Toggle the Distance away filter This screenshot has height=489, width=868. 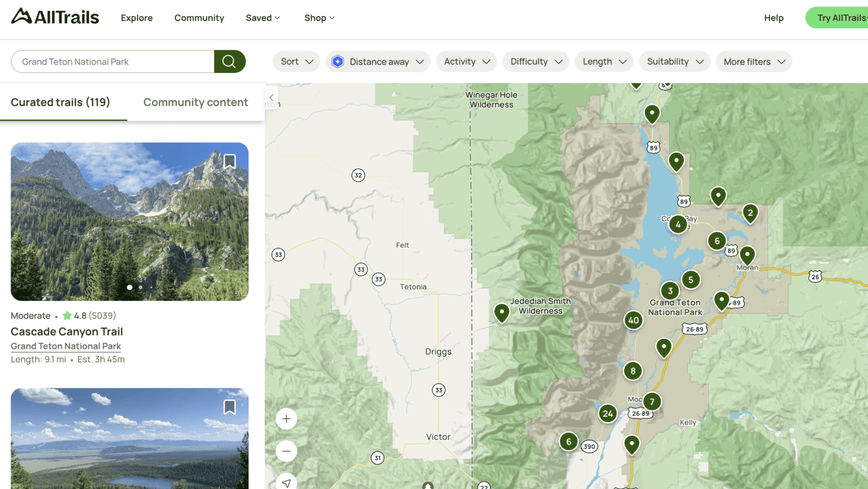click(x=377, y=61)
